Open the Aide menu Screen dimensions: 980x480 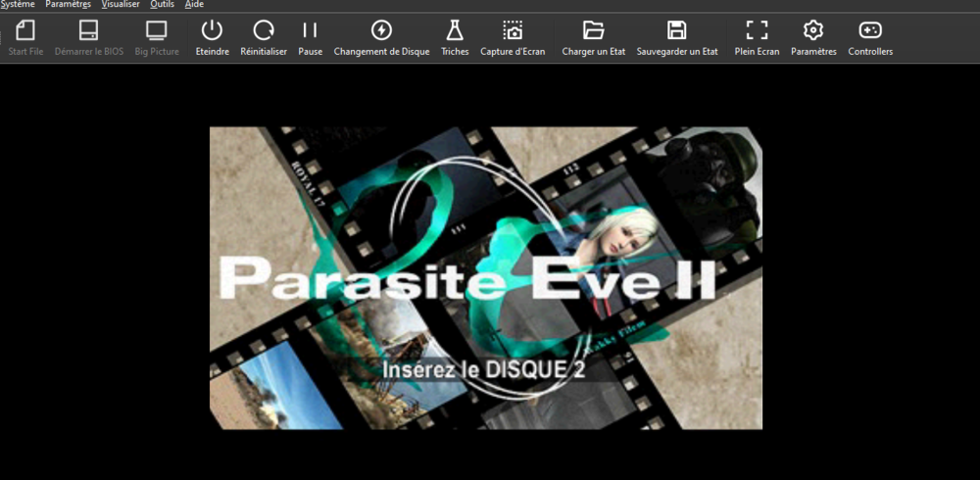click(x=194, y=5)
